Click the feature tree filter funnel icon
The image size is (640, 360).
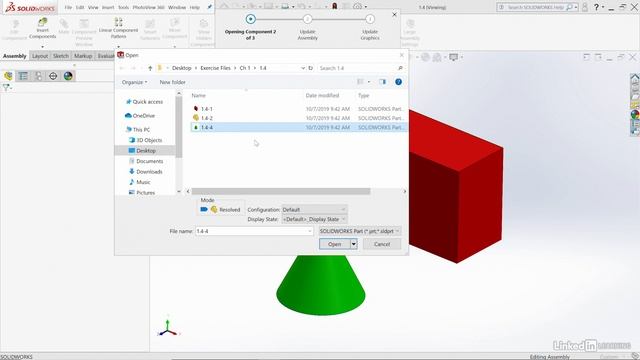click(6, 87)
